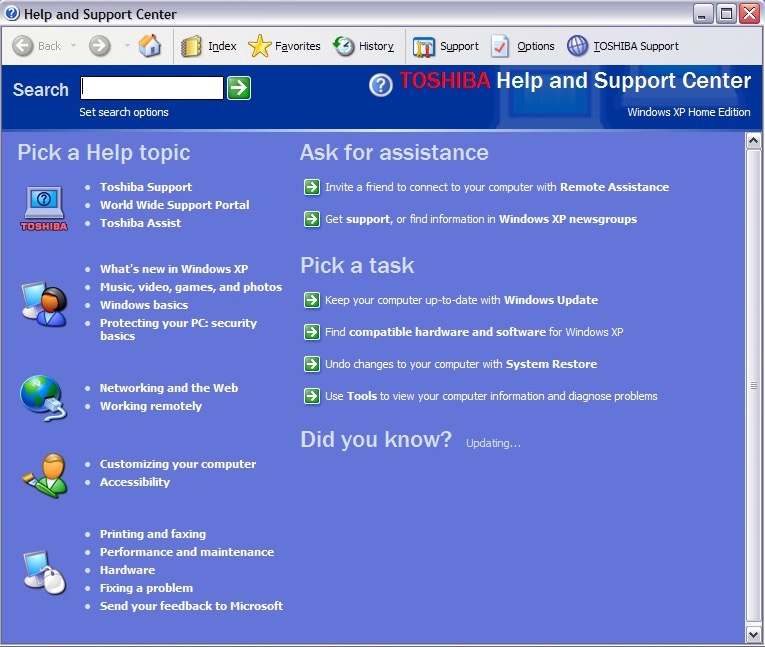The height and width of the screenshot is (647, 765).
Task: Click the History toolbar label
Action: 376,46
